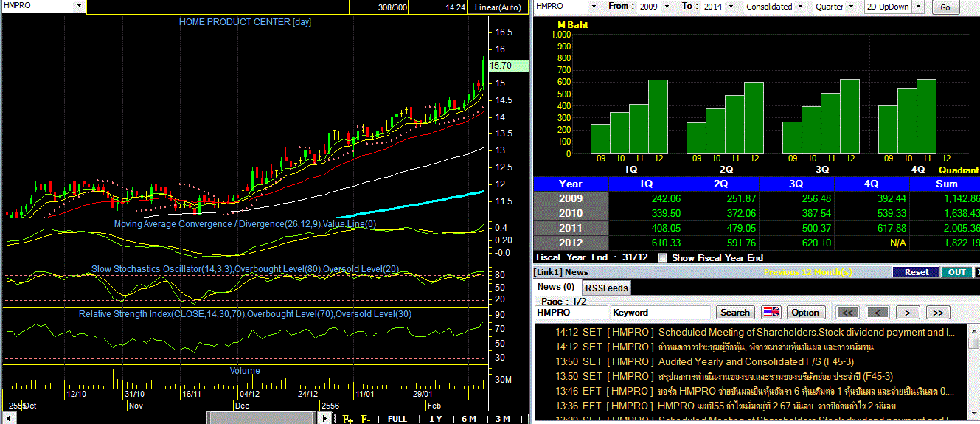Click the 4Q column header in table
This screenshot has height=424, width=980.
pyautogui.click(x=872, y=184)
